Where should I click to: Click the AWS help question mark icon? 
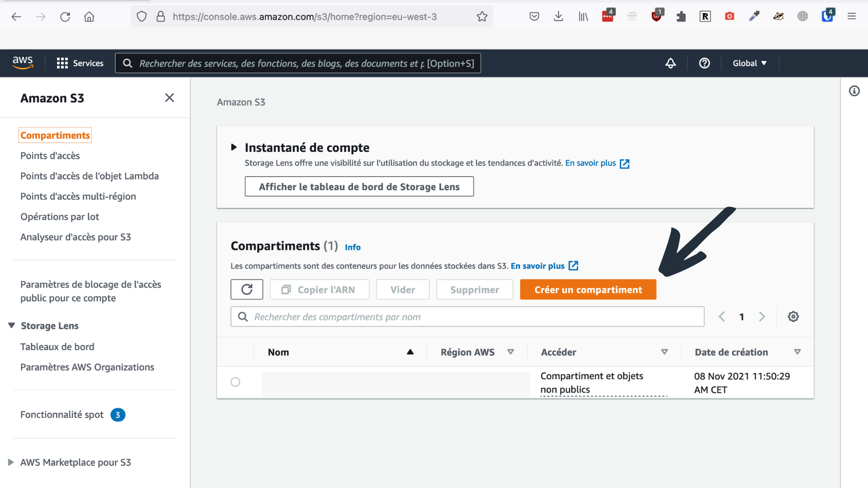click(x=704, y=63)
